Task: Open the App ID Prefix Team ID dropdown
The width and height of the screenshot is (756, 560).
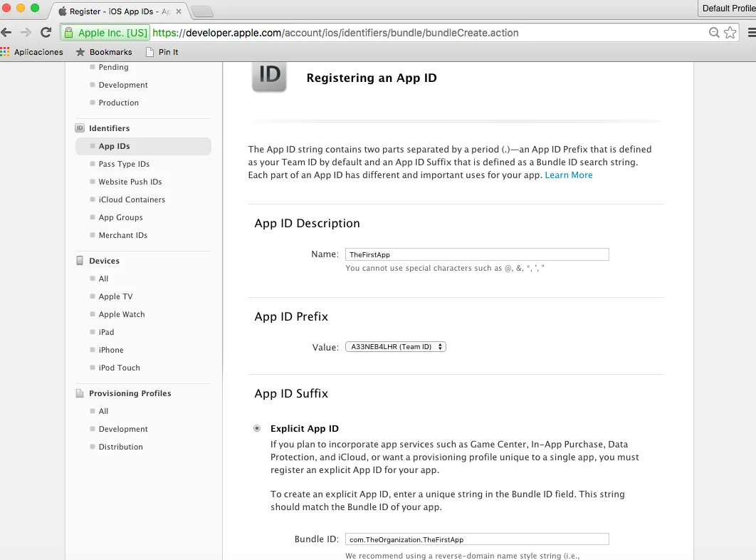Action: click(395, 347)
